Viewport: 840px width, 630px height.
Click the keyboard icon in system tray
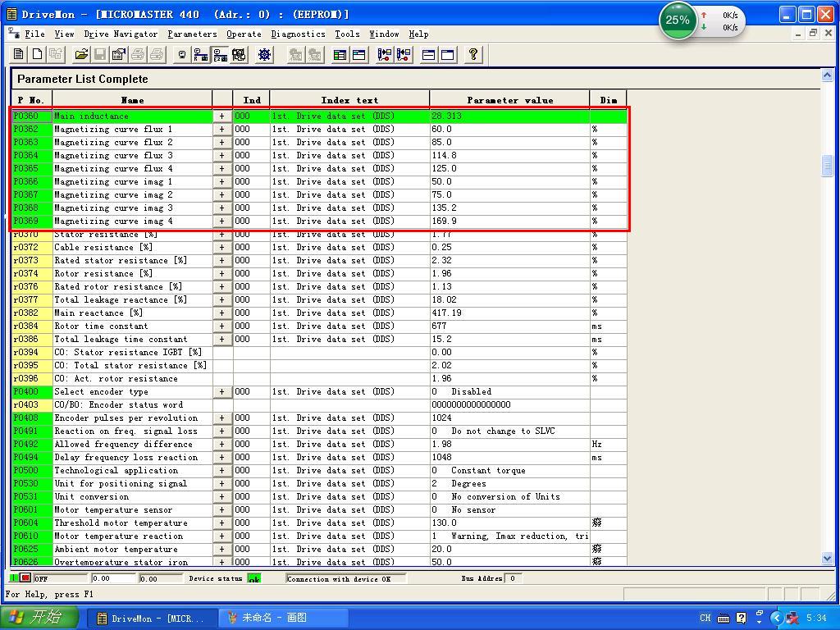(724, 619)
